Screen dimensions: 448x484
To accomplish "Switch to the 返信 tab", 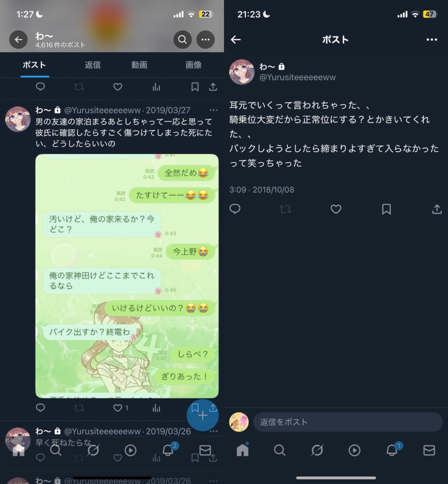I will (92, 65).
